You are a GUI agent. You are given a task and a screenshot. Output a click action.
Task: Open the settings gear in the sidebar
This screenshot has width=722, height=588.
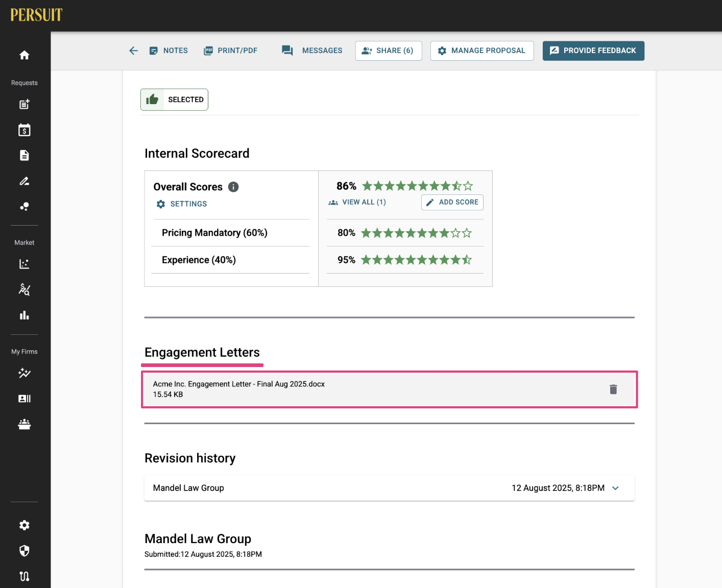click(x=24, y=525)
